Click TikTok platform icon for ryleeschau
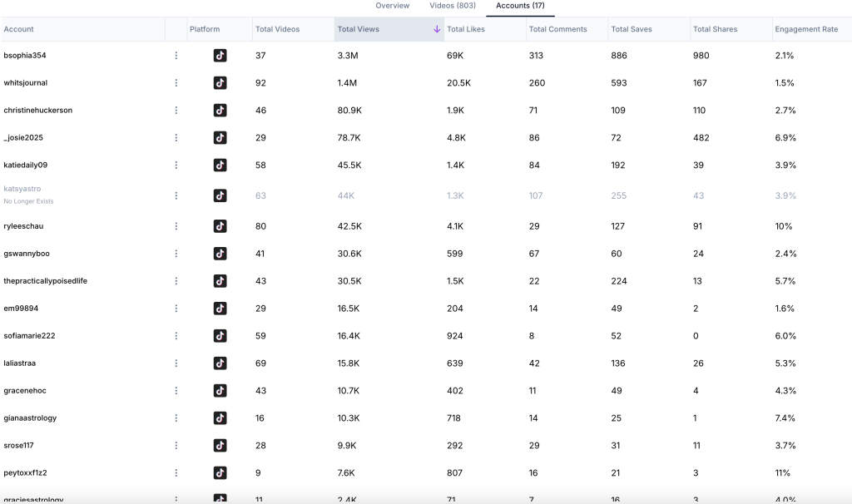Screen dimensions: 852x504 pos(220,226)
